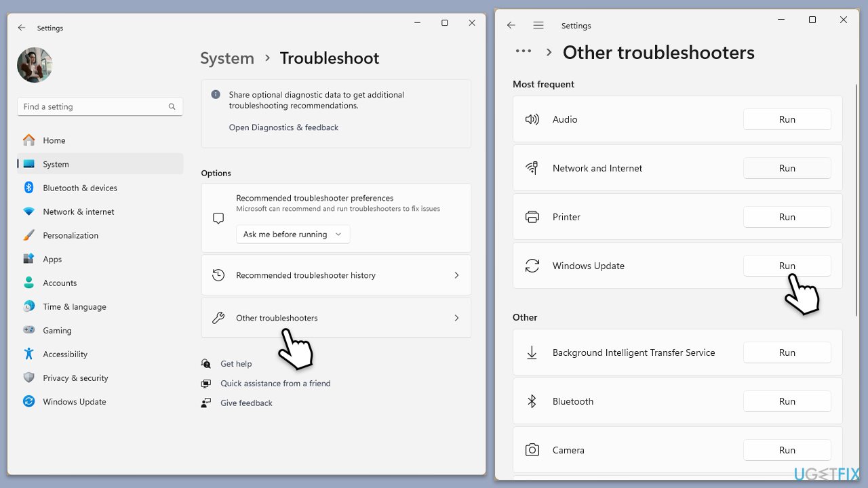
Task: Click the Time & language globe icon
Action: point(28,306)
